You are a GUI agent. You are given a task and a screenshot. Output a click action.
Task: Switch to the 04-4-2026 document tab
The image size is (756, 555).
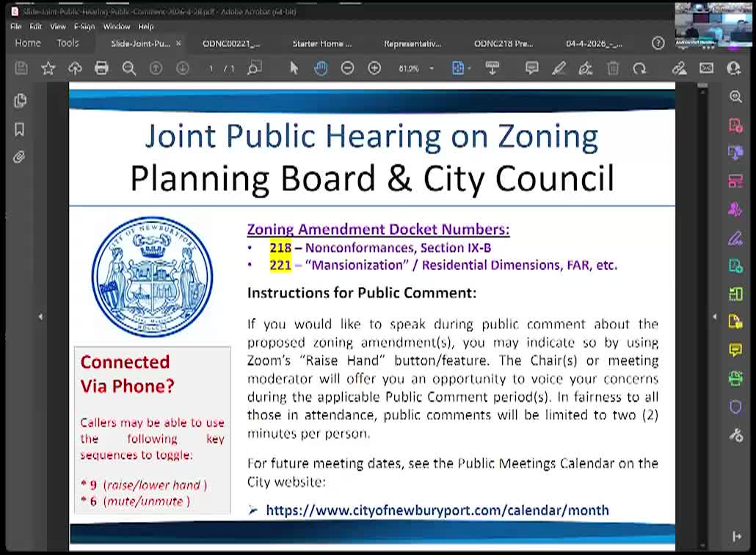(594, 43)
